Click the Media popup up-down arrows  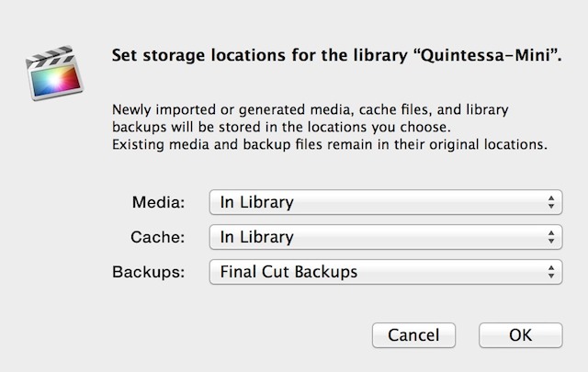tap(551, 202)
